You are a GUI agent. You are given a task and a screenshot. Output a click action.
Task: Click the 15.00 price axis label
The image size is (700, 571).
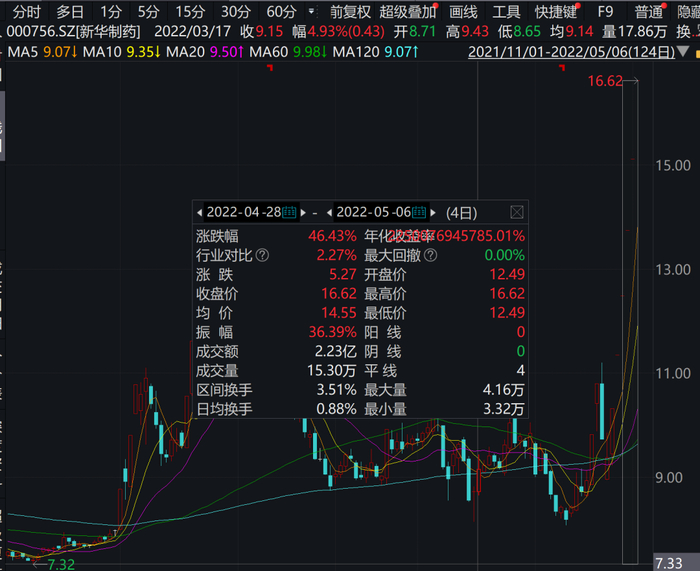tap(673, 166)
